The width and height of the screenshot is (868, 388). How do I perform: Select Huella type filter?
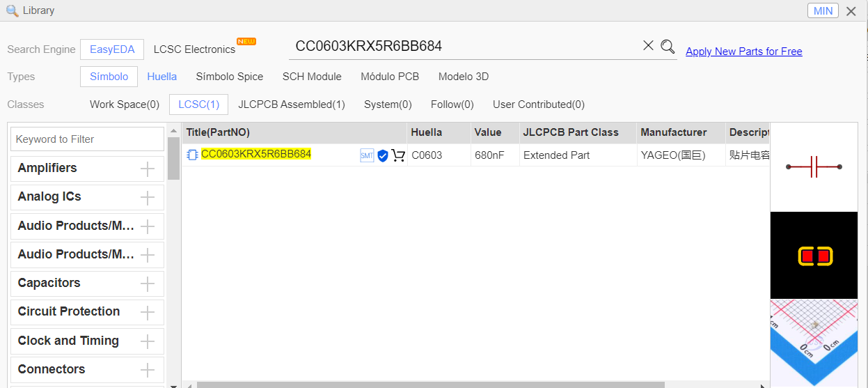pyautogui.click(x=161, y=77)
